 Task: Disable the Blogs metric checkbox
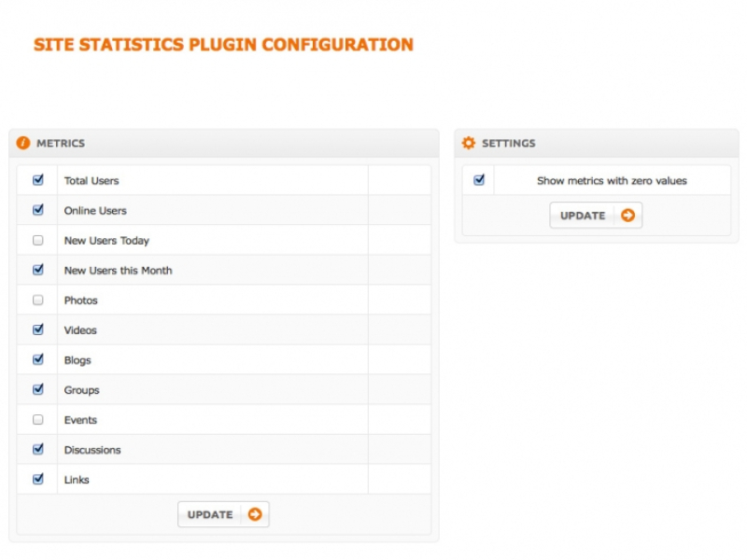(x=38, y=359)
